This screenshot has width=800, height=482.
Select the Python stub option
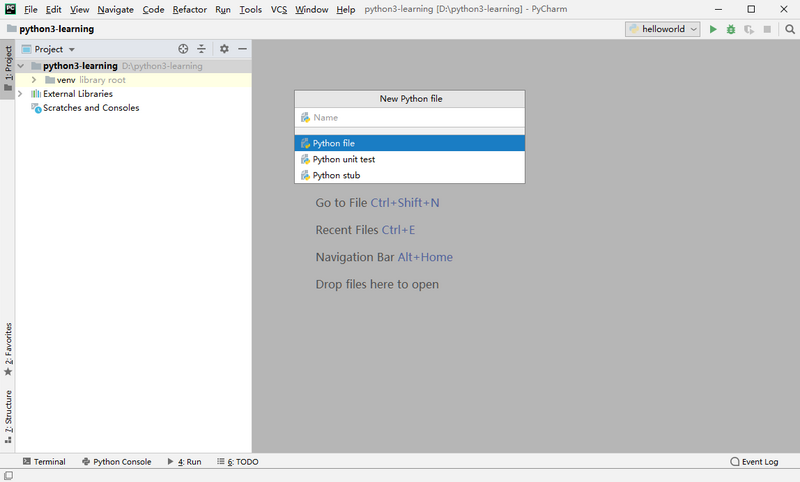tap(410, 175)
